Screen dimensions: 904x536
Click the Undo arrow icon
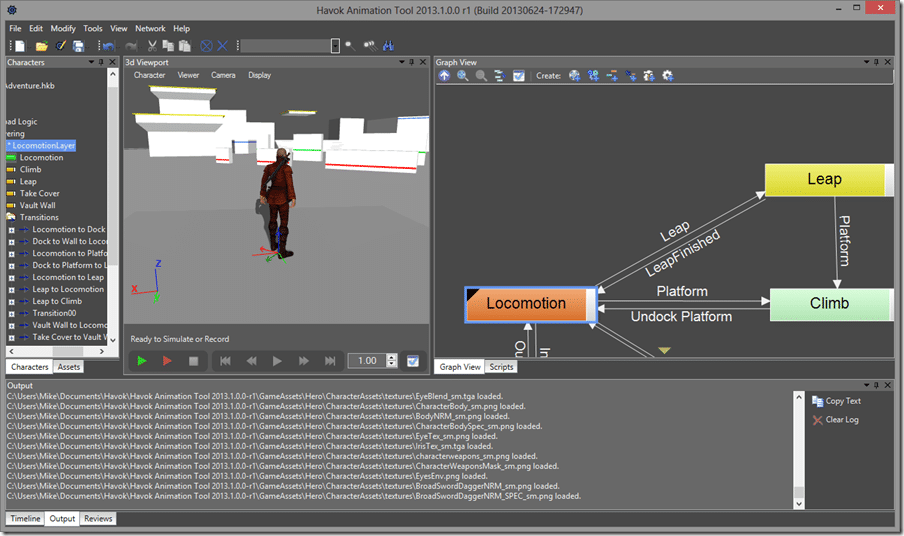pyautogui.click(x=108, y=46)
